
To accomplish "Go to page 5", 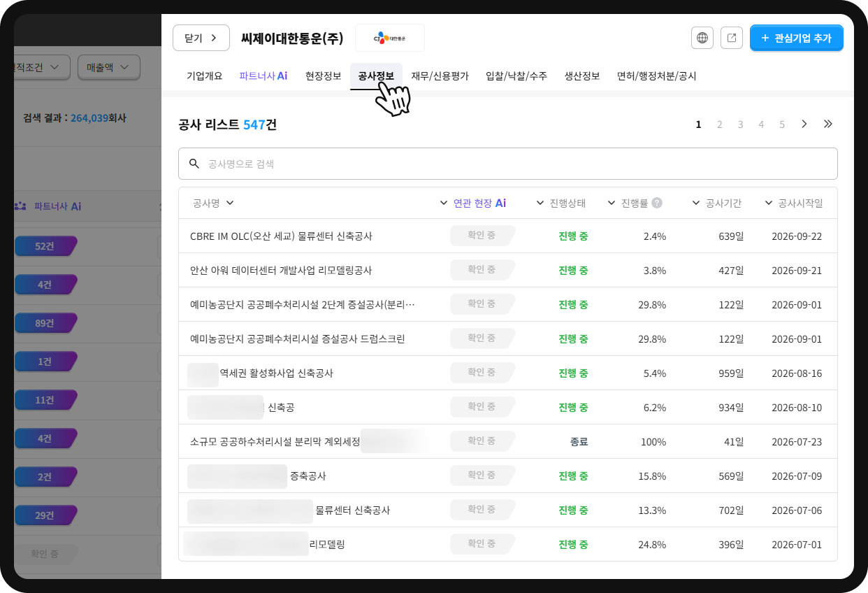I will pos(782,124).
